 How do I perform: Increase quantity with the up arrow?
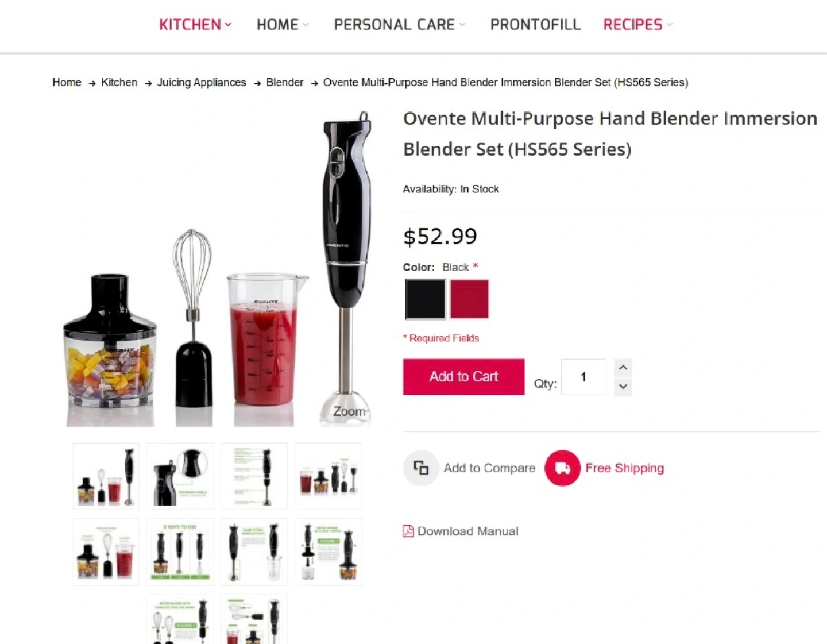[x=623, y=368]
